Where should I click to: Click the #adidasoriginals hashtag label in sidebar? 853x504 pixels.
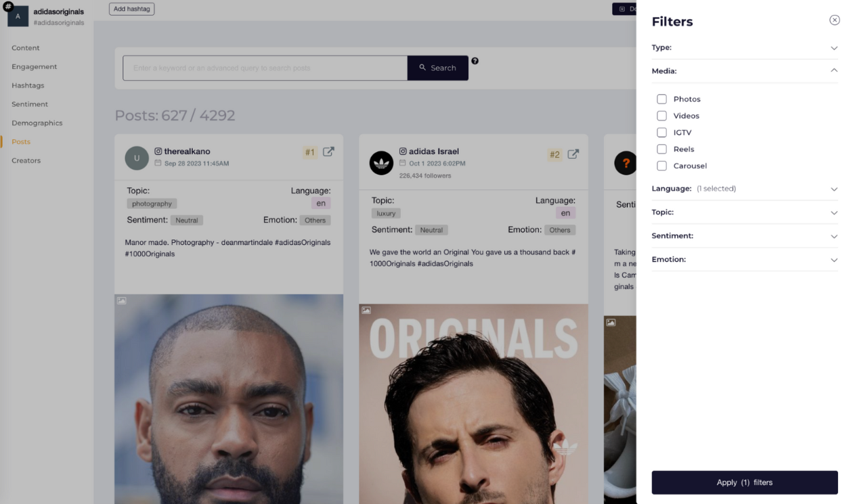[x=59, y=22]
